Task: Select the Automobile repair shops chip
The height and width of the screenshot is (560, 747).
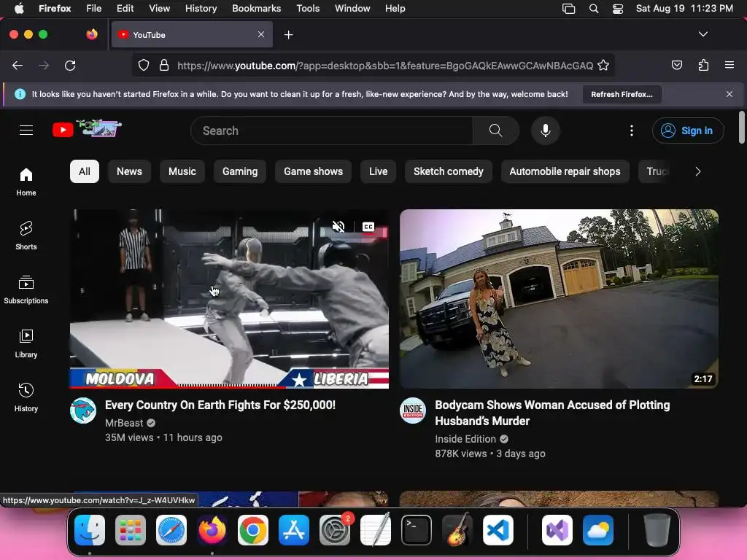Action: click(x=565, y=171)
